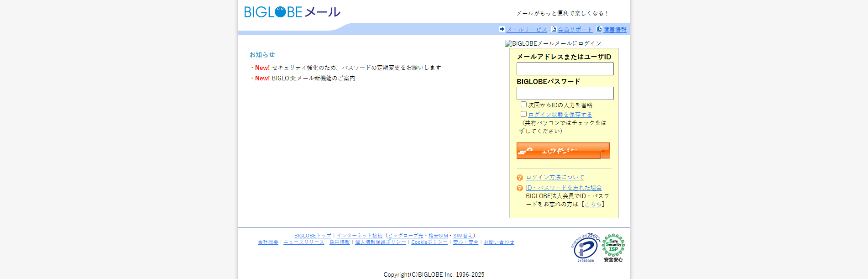Click the Safe Security ISP badge
Viewport: 868px width, 279px height.
click(613, 248)
